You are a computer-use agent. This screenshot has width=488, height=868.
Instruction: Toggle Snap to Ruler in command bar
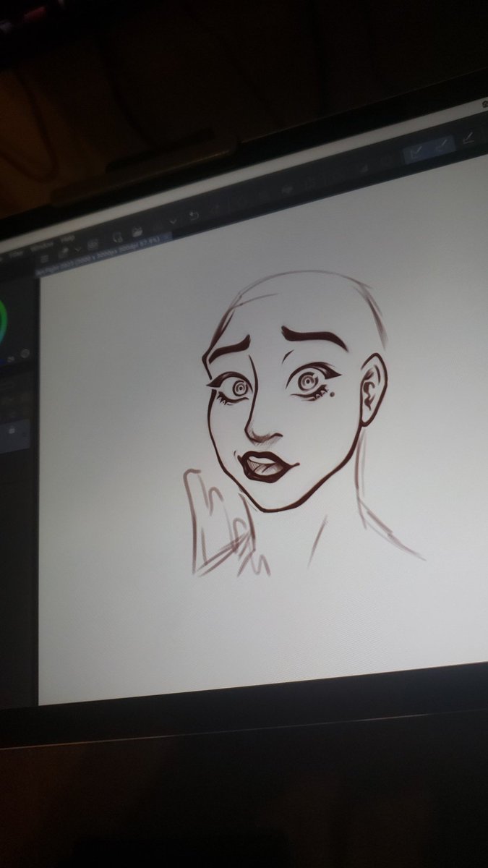point(418,152)
